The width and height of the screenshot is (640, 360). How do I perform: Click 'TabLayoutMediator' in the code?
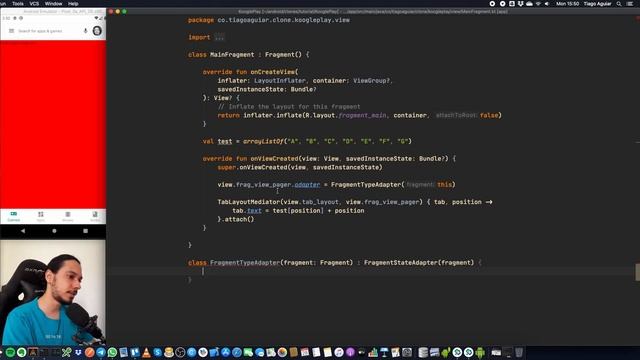click(x=249, y=202)
